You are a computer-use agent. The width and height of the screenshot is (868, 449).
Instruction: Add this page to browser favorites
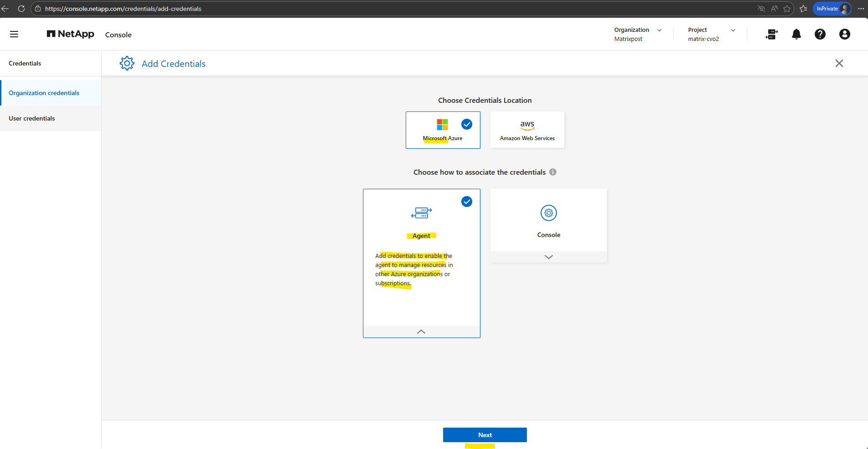point(787,9)
